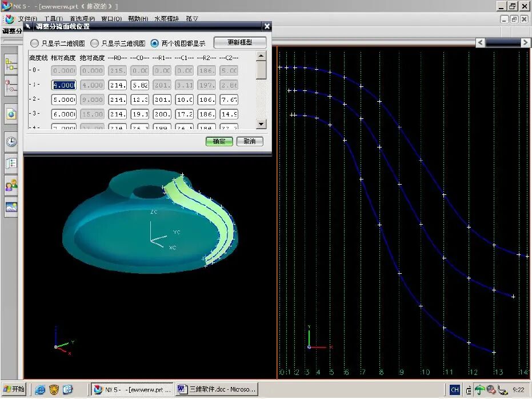Open the History clock sidebar icon

pos(11,142)
